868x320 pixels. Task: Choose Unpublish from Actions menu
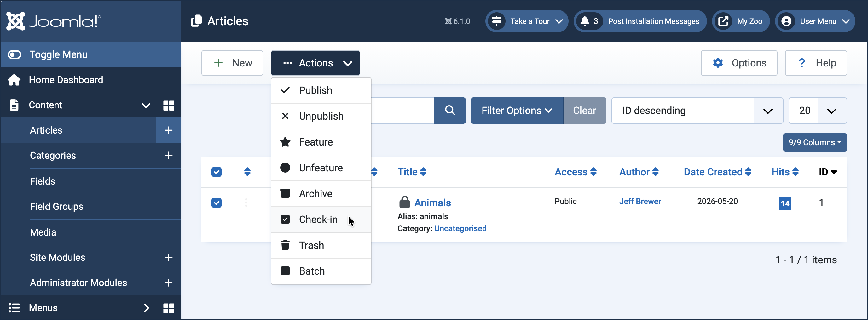(x=321, y=116)
